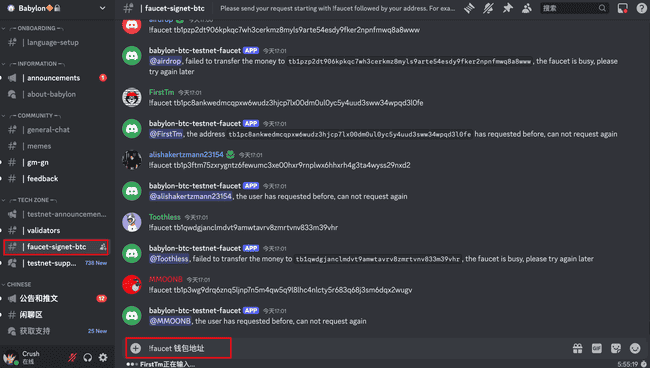Open the gift icon in message bar
This screenshot has width=650, height=368.
(577, 348)
